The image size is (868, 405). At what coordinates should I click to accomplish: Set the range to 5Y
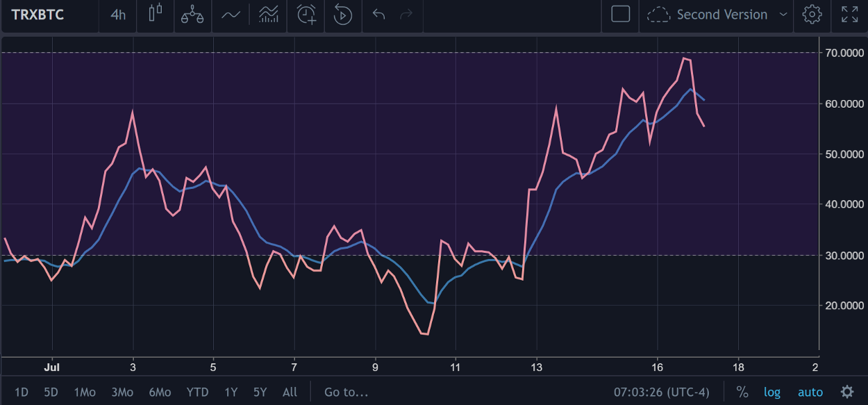tap(260, 392)
